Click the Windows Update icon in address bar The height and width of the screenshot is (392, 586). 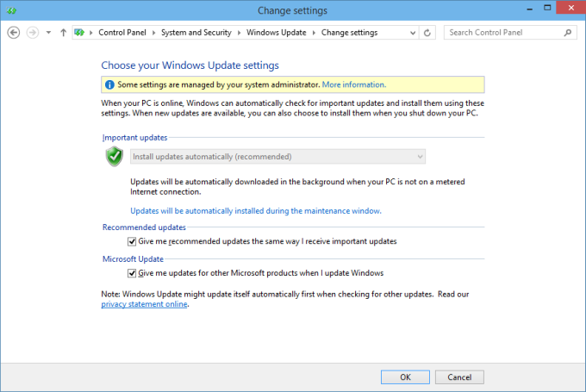click(79, 33)
